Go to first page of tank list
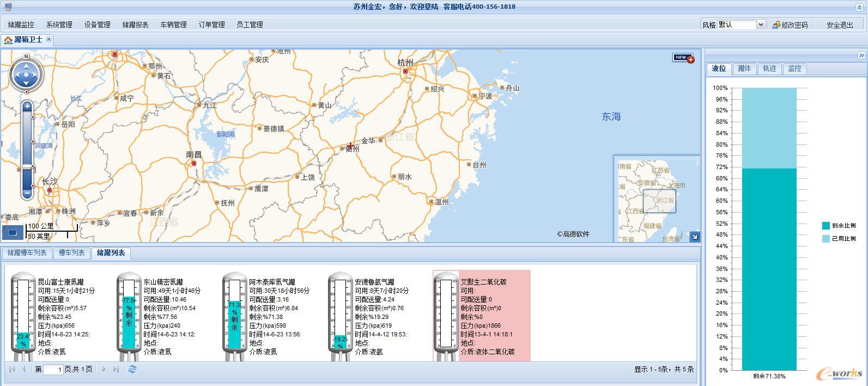This screenshot has height=386, width=868. tap(12, 369)
